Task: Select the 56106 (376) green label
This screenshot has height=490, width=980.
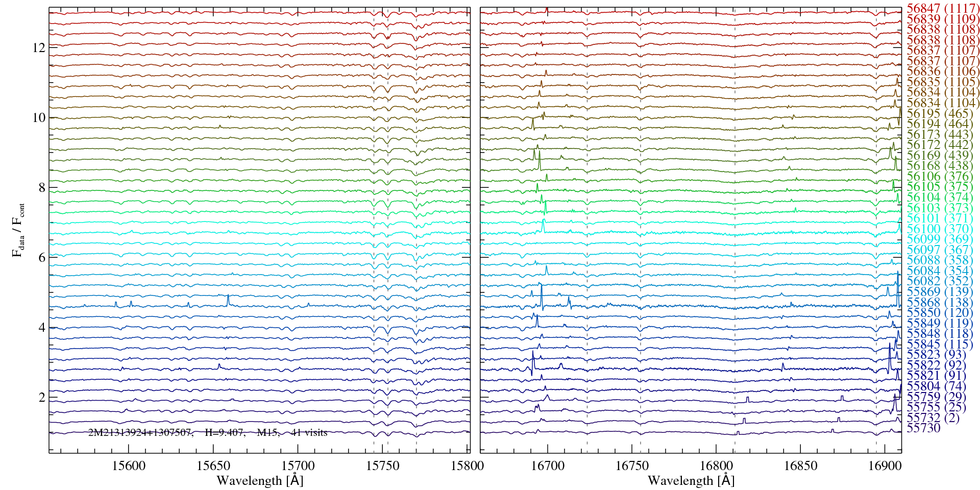Action: 939,177
